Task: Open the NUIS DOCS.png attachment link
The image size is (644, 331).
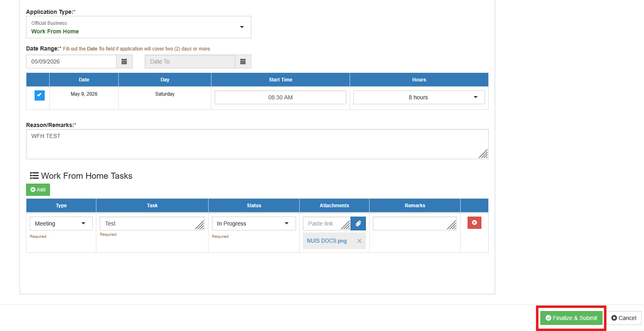Action: (327, 241)
